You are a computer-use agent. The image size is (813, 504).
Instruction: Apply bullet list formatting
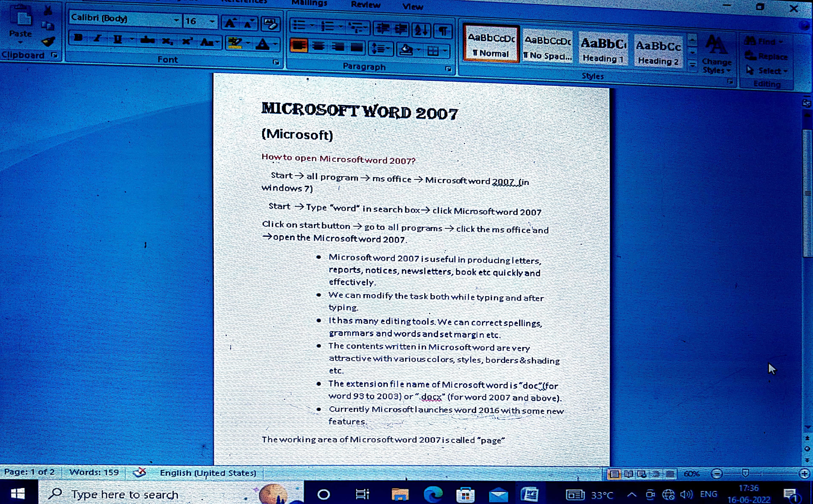(x=299, y=25)
